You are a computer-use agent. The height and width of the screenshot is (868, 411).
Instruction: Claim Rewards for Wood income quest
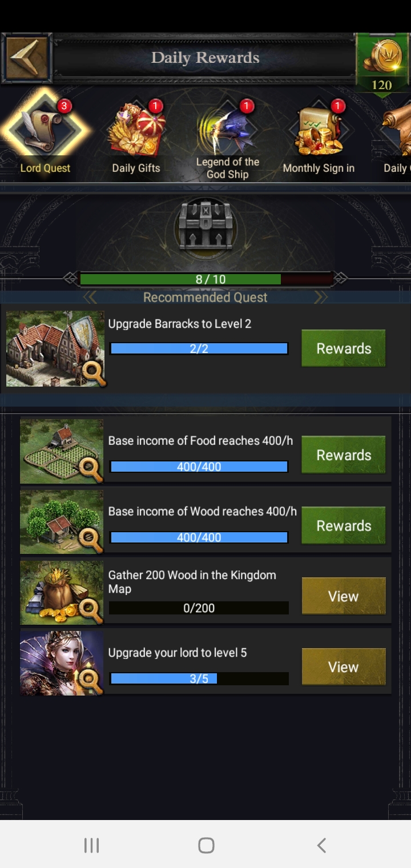click(343, 526)
